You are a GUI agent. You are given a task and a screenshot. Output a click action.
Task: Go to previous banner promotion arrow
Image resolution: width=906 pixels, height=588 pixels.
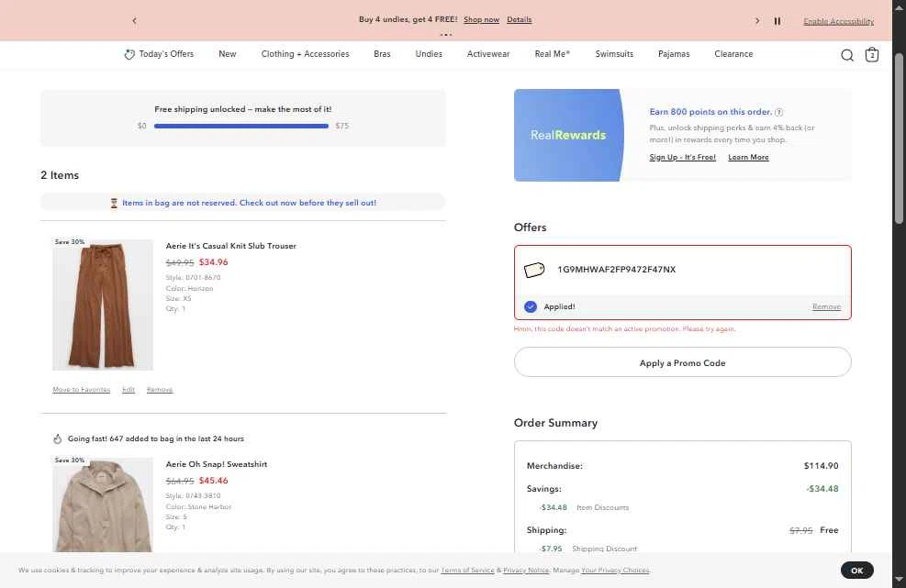click(x=135, y=21)
